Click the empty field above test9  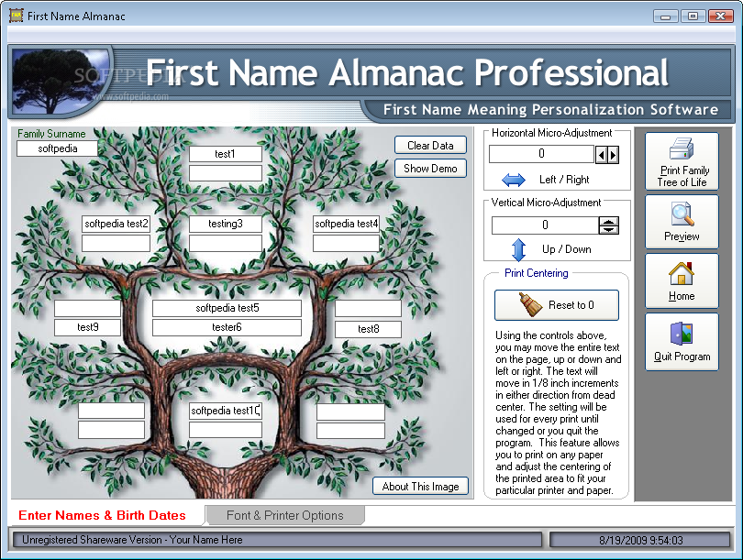88,308
